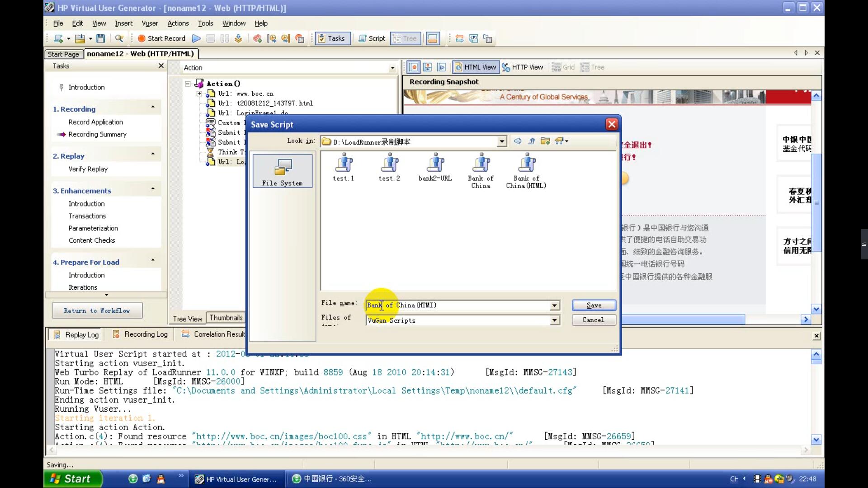This screenshot has width=868, height=488.
Task: Open the File menu
Action: point(58,23)
